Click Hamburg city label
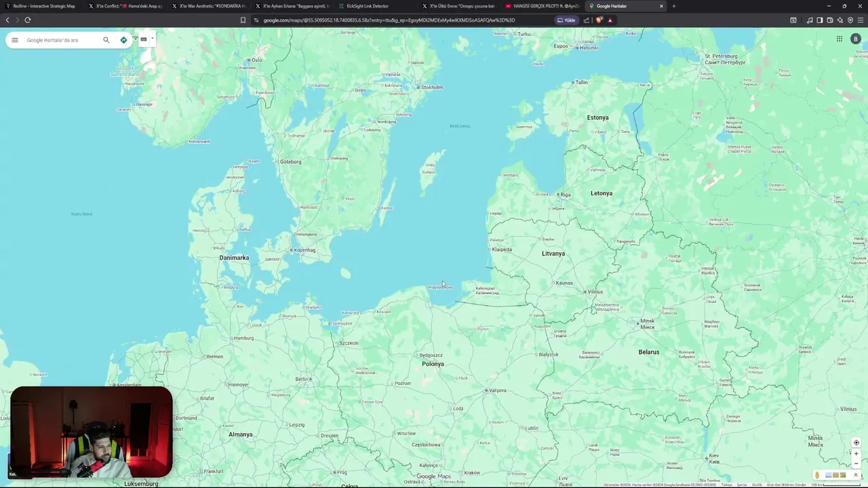This screenshot has height=488, width=868. pyautogui.click(x=243, y=338)
